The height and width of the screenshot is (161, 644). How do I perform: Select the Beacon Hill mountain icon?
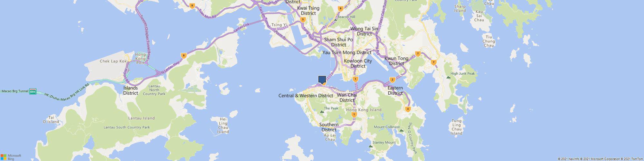point(336,19)
